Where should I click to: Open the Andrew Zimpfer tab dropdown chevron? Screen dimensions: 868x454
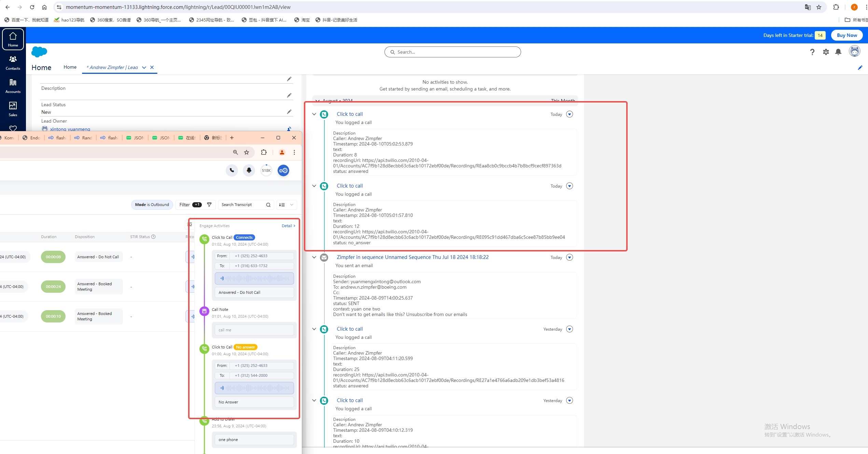click(x=144, y=68)
